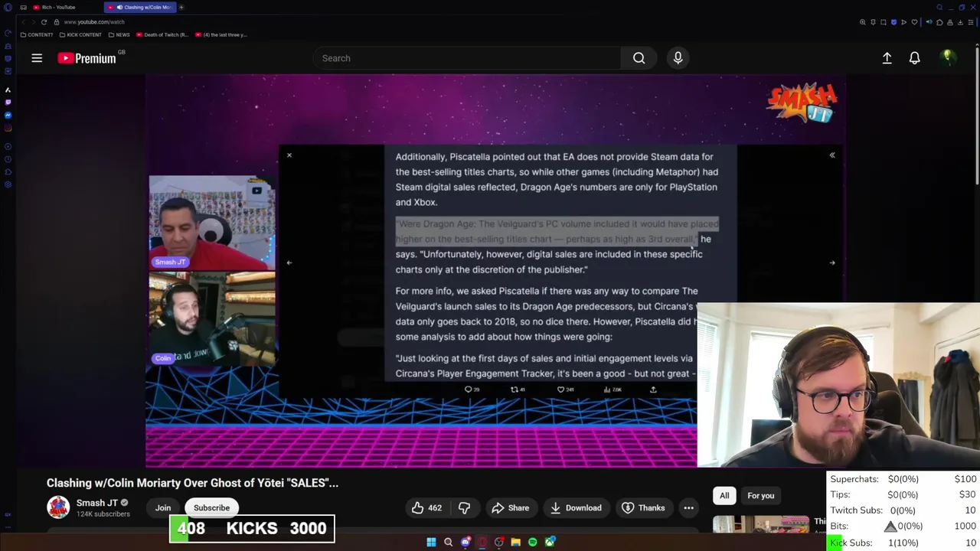Open the YouTube create/upload icon
Viewport: 980px width, 551px height.
tap(887, 58)
